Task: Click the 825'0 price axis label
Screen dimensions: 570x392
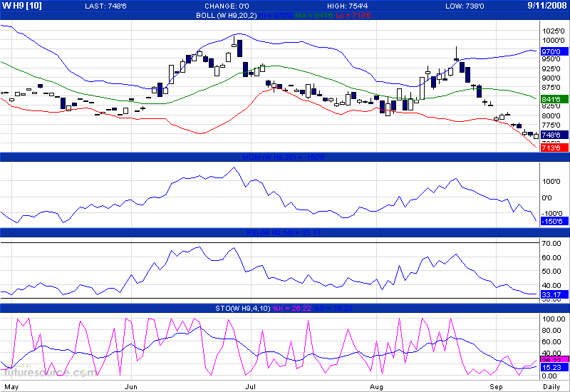Action: [x=551, y=105]
